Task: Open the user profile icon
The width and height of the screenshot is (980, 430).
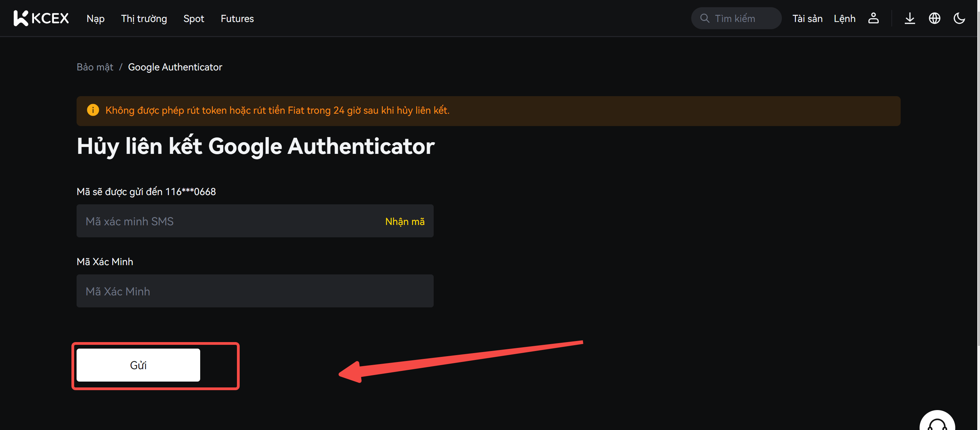Action: tap(873, 18)
